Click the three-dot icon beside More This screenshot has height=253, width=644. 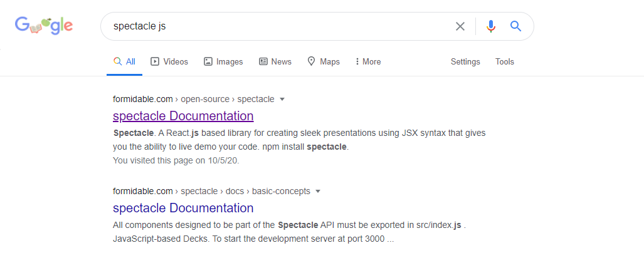click(357, 61)
